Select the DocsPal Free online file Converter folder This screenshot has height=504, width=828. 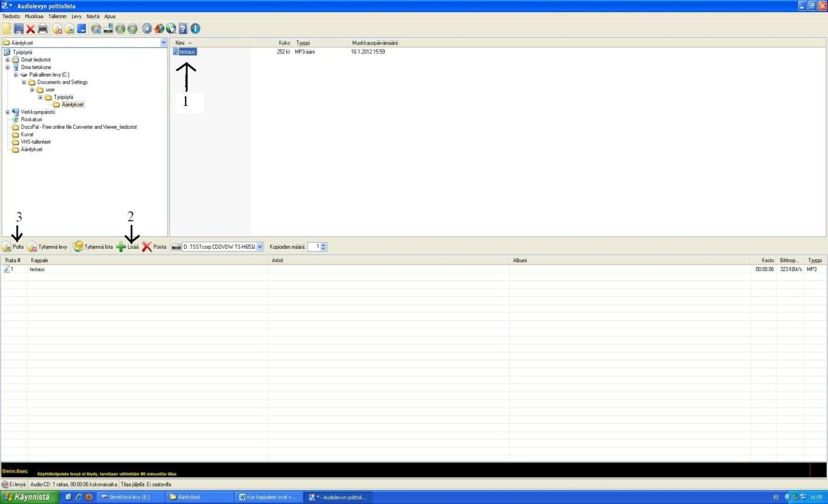pyautogui.click(x=79, y=127)
